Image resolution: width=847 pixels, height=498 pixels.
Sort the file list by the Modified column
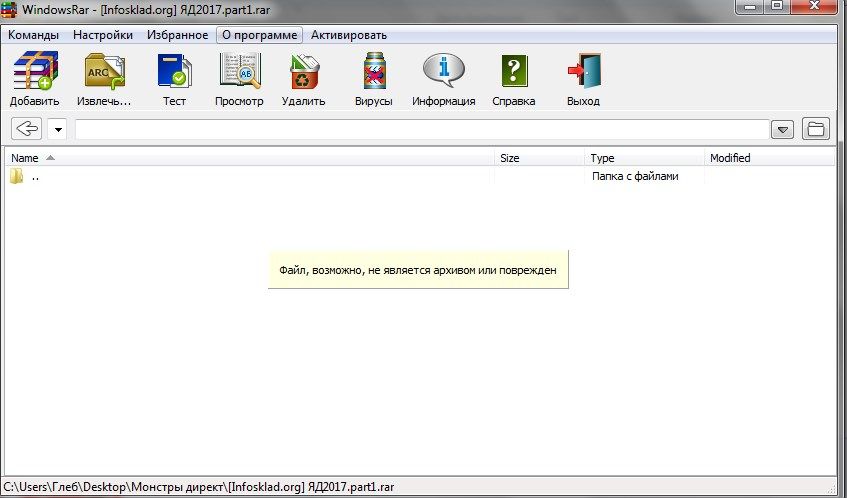click(x=770, y=158)
